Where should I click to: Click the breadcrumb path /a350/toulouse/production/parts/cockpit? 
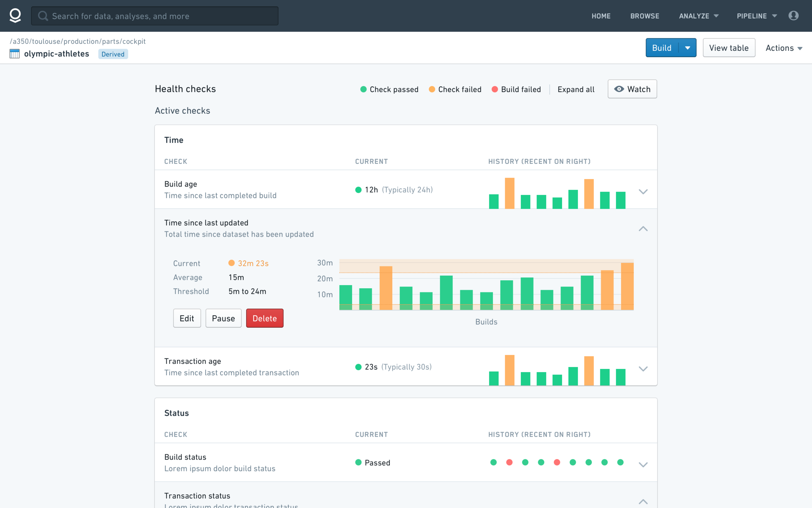tap(78, 41)
